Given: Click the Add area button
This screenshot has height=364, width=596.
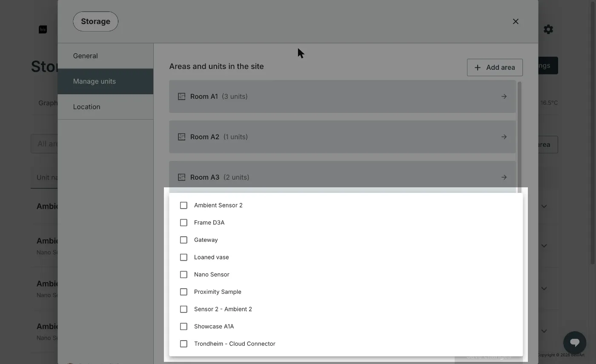Looking at the screenshot, I should (495, 67).
